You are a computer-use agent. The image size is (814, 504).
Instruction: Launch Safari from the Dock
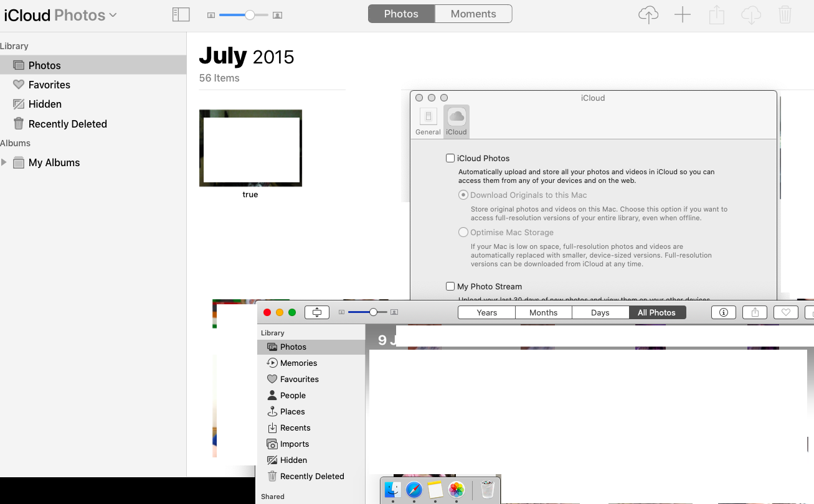coord(414,490)
